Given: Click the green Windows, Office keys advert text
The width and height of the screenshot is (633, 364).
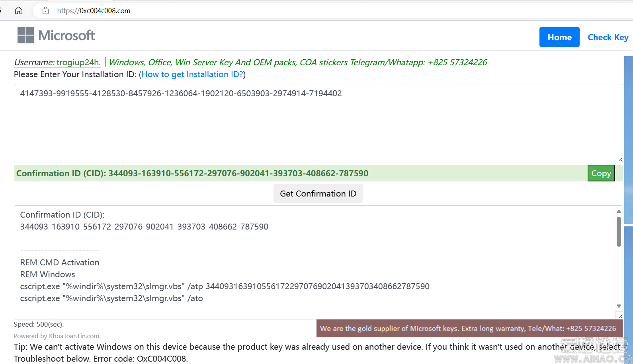Looking at the screenshot, I should 298,62.
